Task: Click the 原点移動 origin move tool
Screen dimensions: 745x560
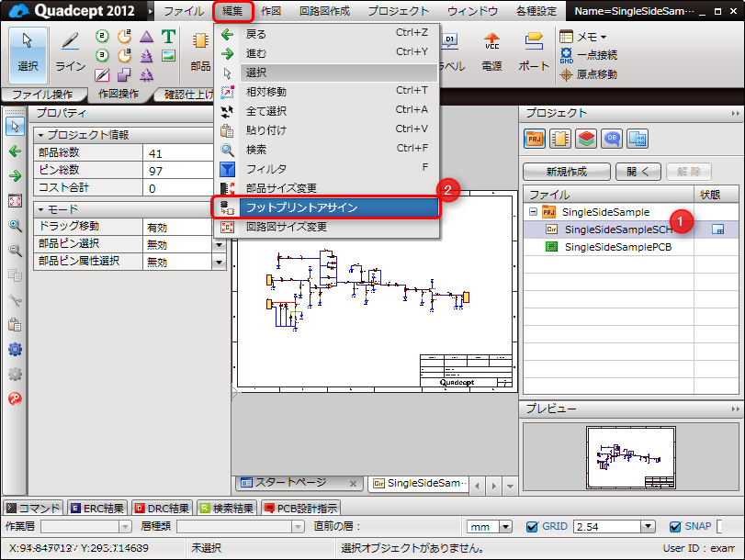Action: [x=589, y=74]
